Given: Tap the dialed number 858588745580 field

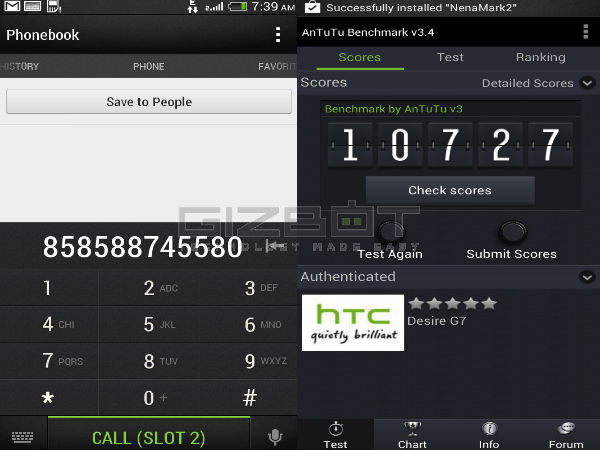Looking at the screenshot, I should coord(142,247).
